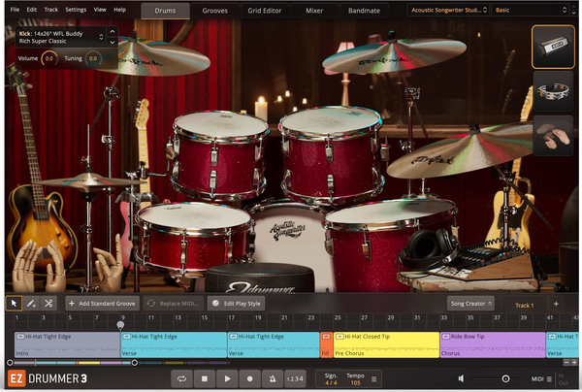
Task: Expand the Song Creator menu
Action: pyautogui.click(x=470, y=303)
